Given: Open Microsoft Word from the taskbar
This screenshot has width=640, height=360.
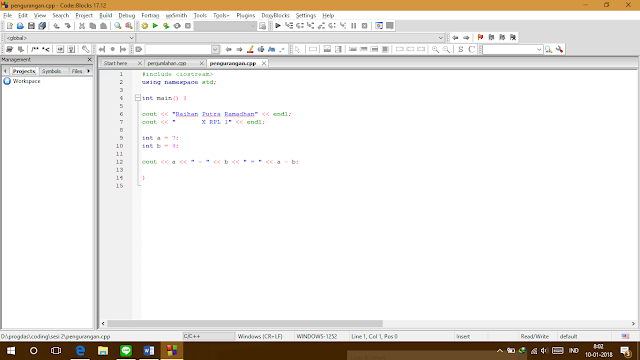Looking at the screenshot, I should tap(149, 351).
